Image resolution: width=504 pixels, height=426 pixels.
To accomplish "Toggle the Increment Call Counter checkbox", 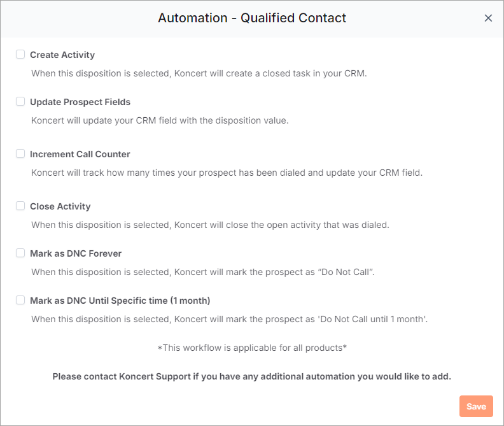I will (x=20, y=153).
